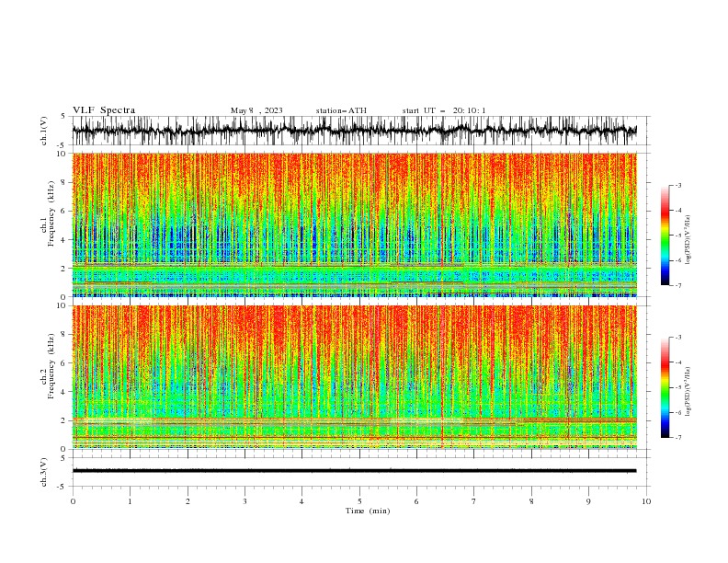Screen dimensions: 728x563
Task: Select the ch.1 "Frequency (kHz)" axis label
Action: (x=51, y=213)
